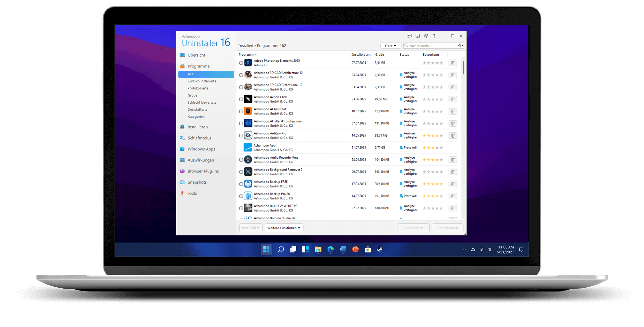
Task: Open Browser Plug-Ins section
Action: pos(203,171)
